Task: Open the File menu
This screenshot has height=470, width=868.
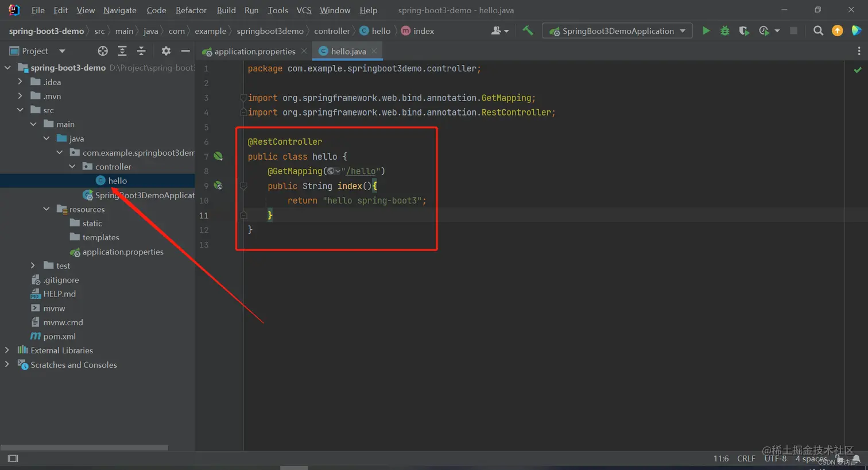Action: point(38,10)
